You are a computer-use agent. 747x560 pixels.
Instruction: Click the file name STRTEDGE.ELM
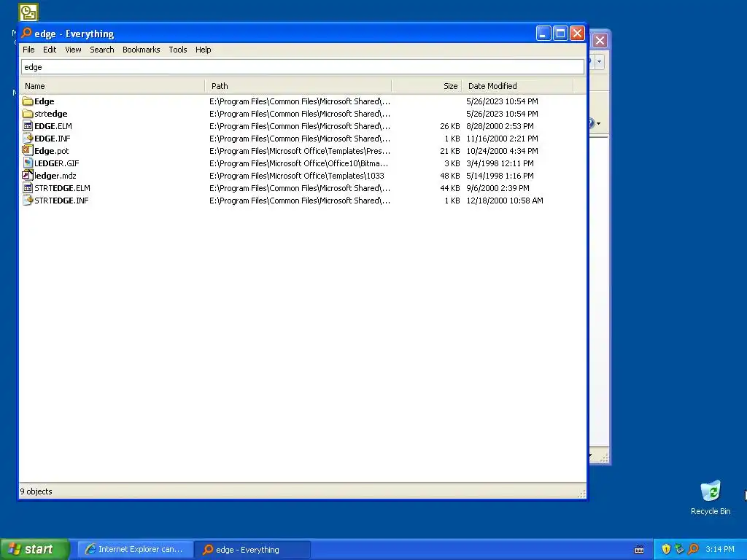coord(63,188)
